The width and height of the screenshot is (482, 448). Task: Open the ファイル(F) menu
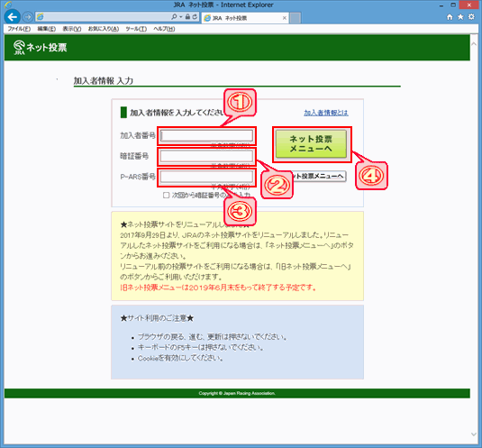[19, 29]
